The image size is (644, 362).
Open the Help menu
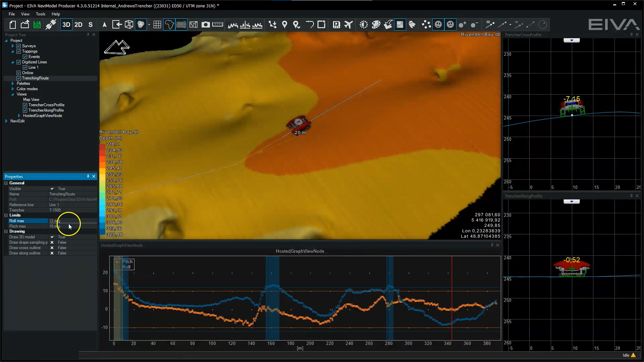tap(56, 14)
